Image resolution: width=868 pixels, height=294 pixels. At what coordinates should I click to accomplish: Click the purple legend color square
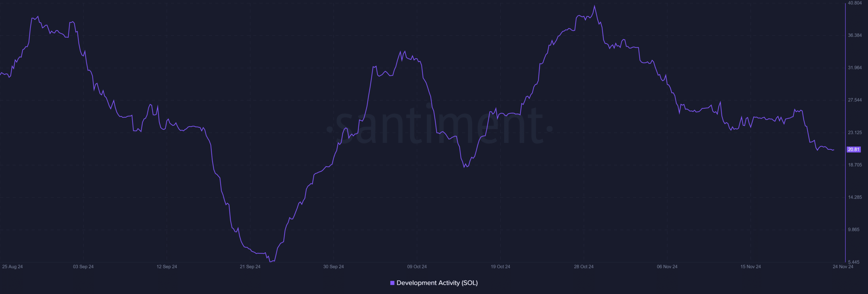click(392, 283)
